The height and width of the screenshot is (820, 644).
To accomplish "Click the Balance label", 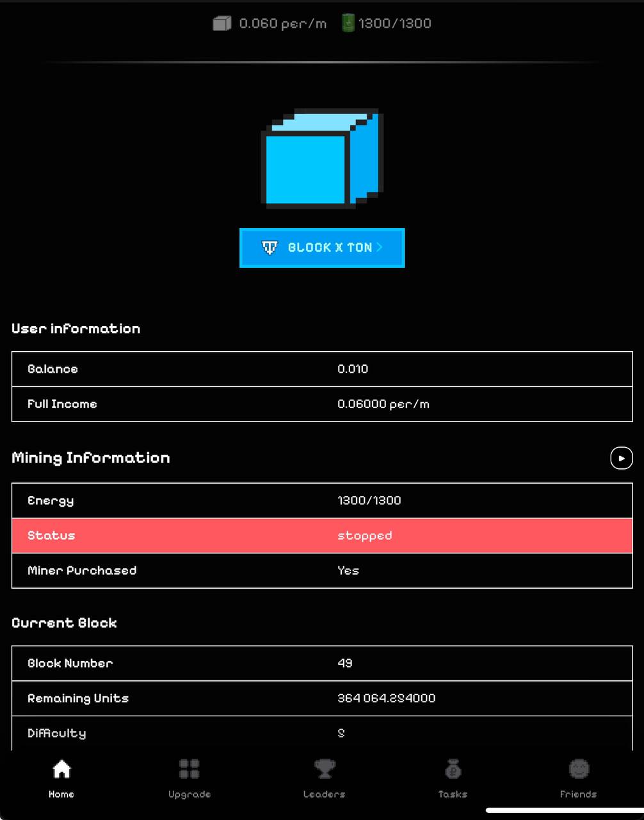I will 52,369.
